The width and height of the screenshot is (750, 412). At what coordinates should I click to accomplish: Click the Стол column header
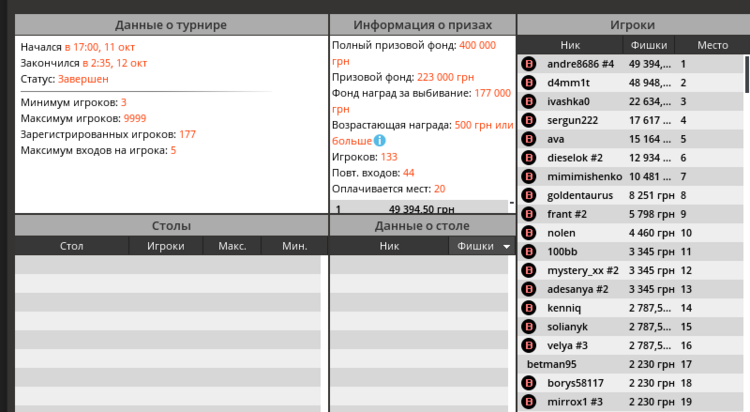tap(72, 246)
